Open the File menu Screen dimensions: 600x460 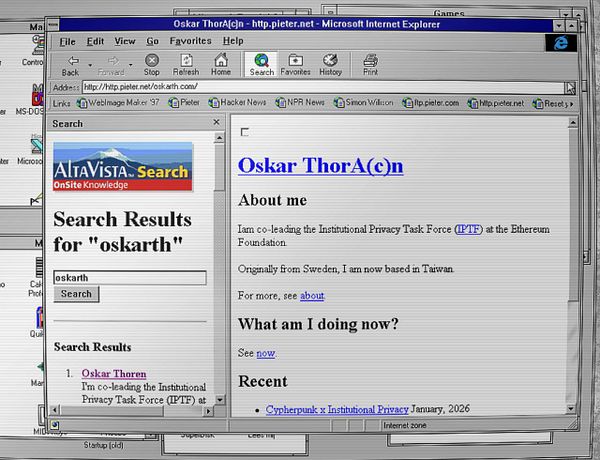tap(67, 41)
